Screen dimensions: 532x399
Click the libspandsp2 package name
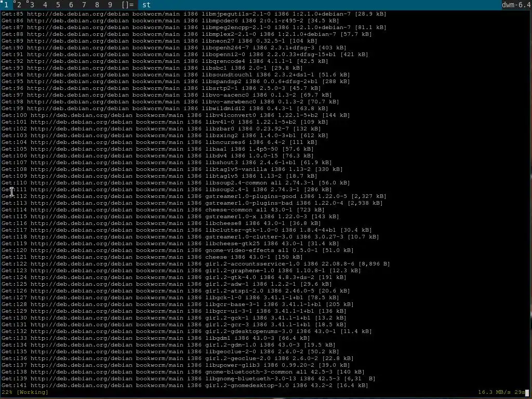point(221,82)
